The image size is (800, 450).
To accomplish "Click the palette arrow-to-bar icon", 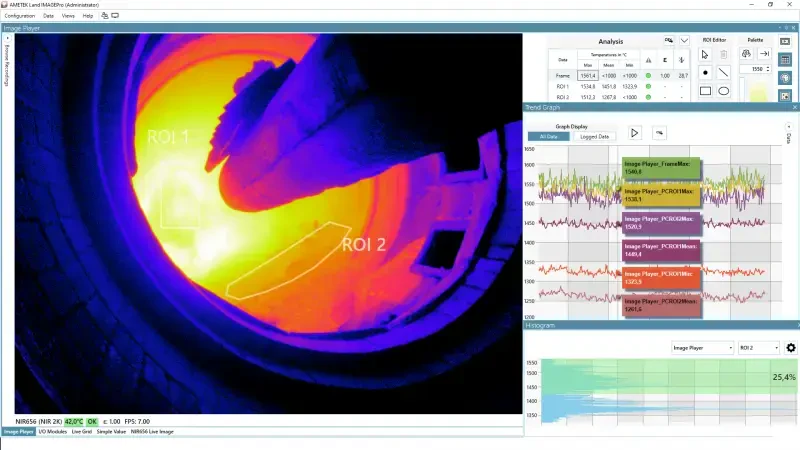I will (x=764, y=54).
